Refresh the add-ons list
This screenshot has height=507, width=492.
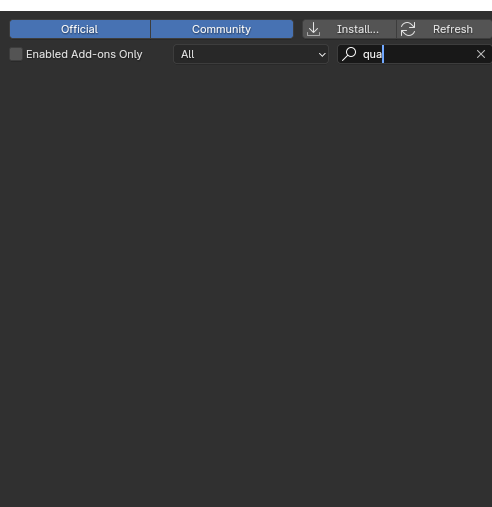444,29
